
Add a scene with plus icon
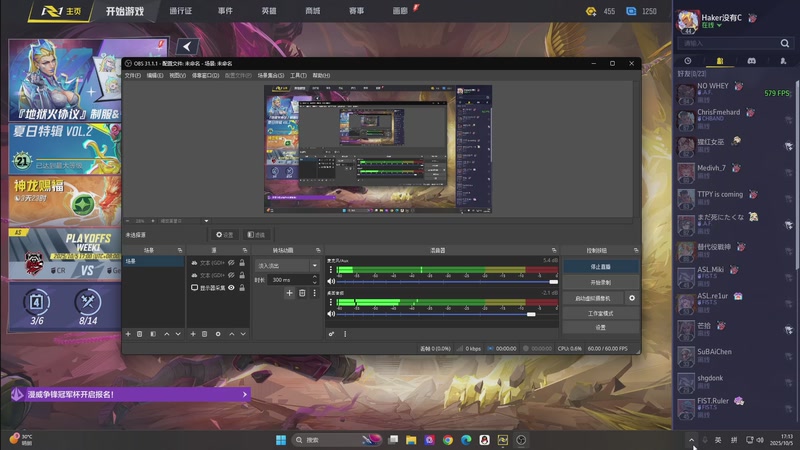click(127, 333)
